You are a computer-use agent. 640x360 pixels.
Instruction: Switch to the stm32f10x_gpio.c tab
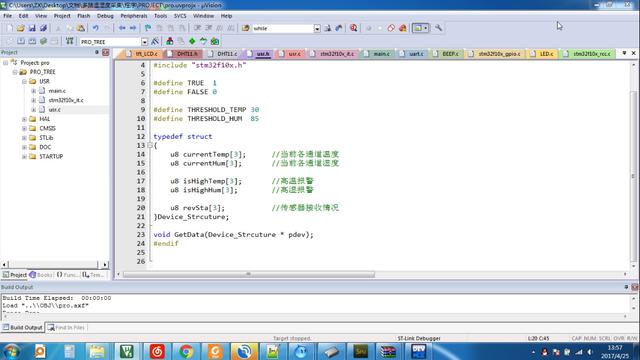(x=496, y=54)
